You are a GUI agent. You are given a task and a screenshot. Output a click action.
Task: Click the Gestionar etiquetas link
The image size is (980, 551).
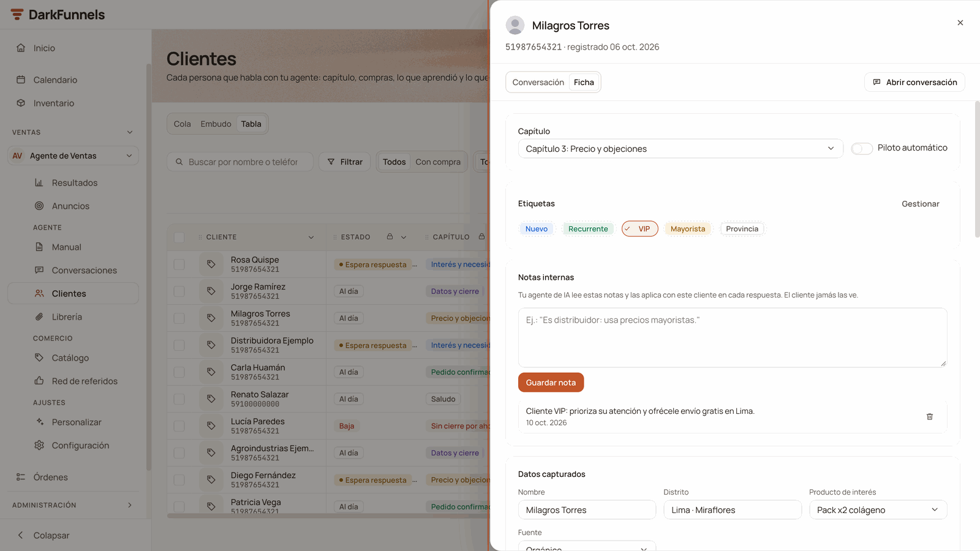pos(920,204)
